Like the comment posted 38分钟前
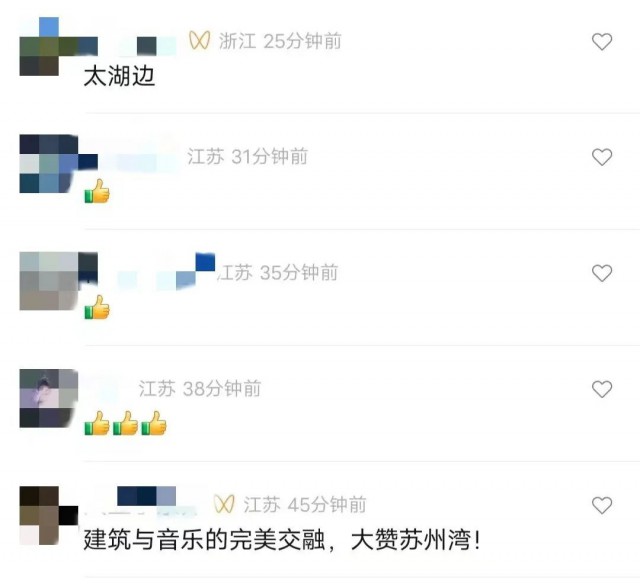Viewport: 640px width, 584px height. click(x=602, y=389)
